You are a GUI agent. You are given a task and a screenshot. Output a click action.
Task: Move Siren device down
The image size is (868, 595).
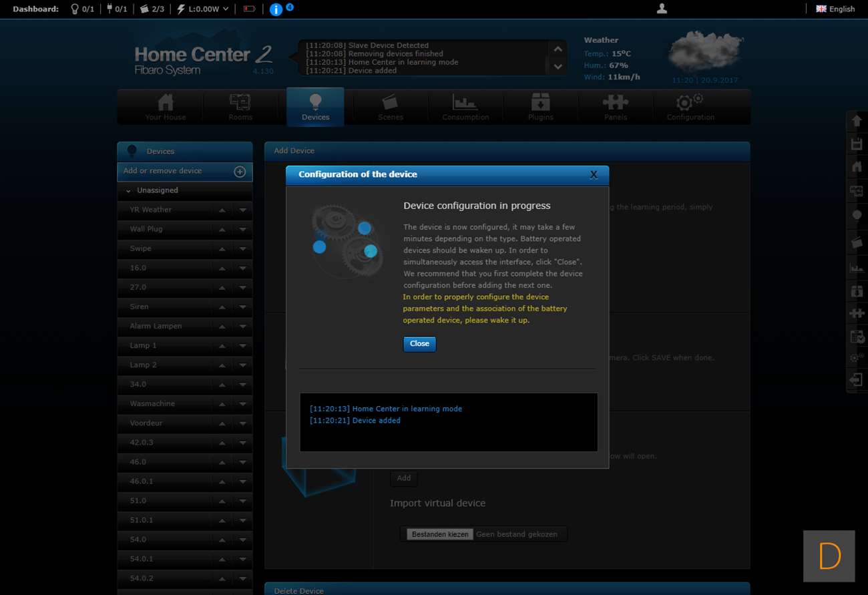pyautogui.click(x=242, y=307)
